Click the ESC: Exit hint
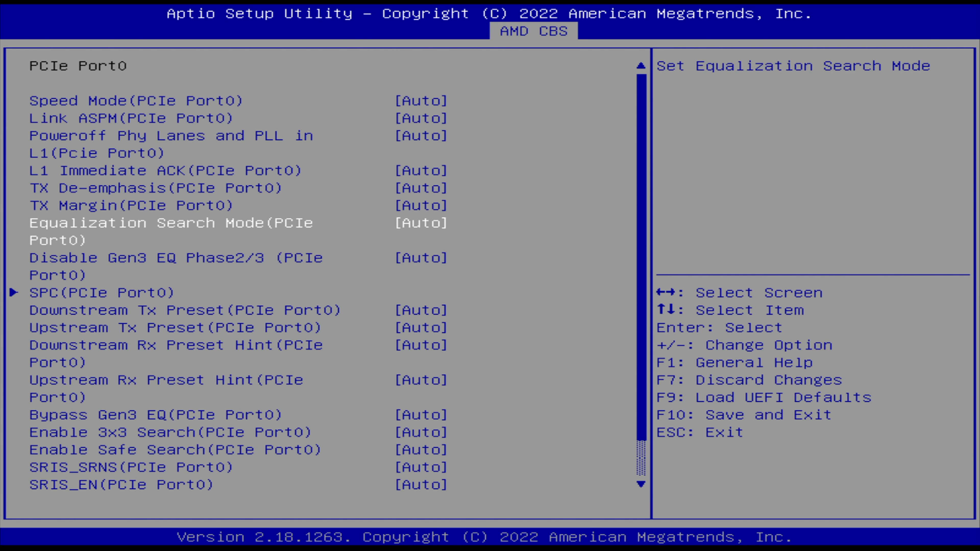Screen dimensions: 980x551 point(700,432)
